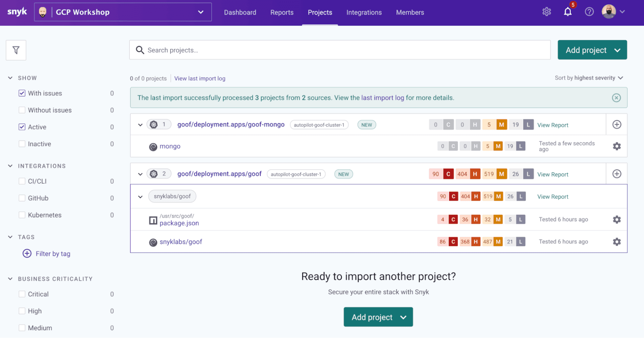
Task: Collapse the BUSINESS CRITICALITY section
Action: click(x=10, y=279)
